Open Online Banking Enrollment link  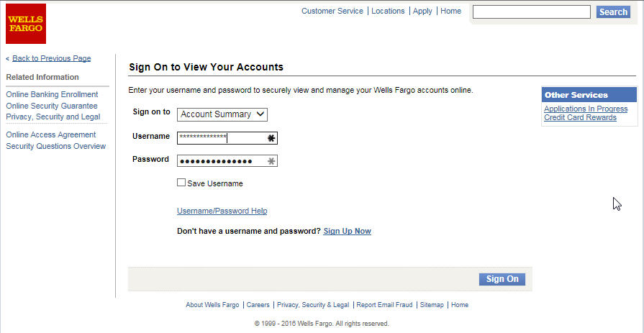coord(52,94)
